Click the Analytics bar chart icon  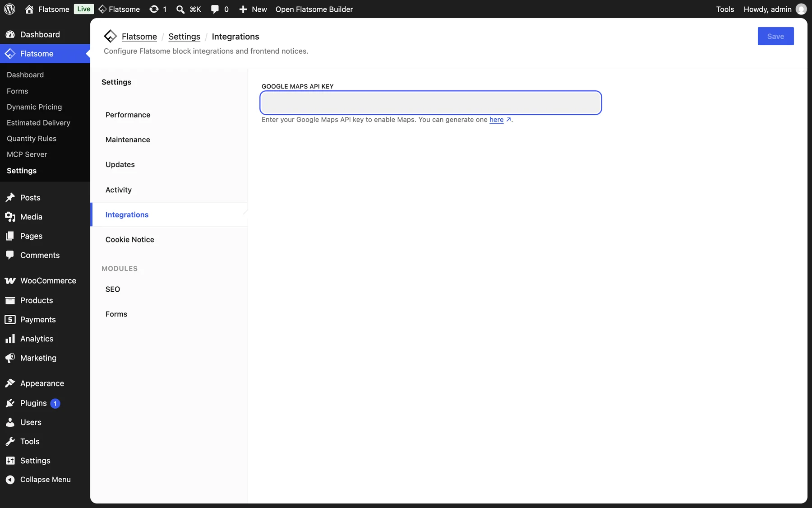click(10, 339)
